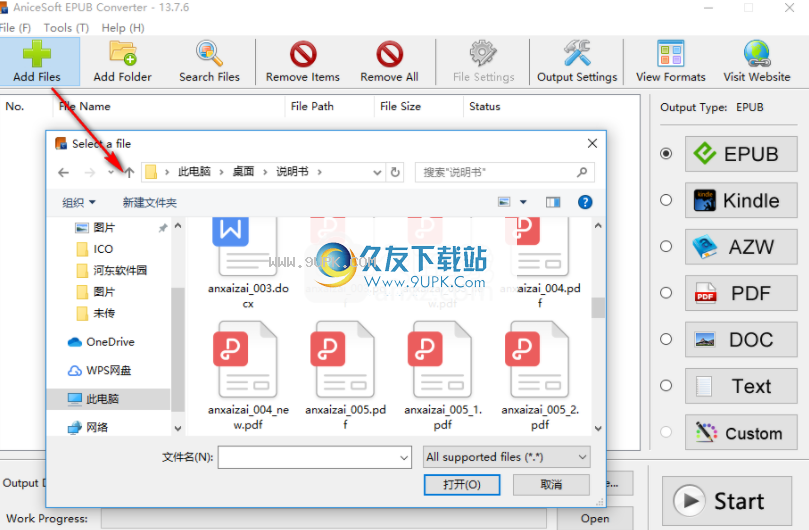This screenshot has width=809, height=530.
Task: Choose the Custom output format button
Action: (x=741, y=432)
